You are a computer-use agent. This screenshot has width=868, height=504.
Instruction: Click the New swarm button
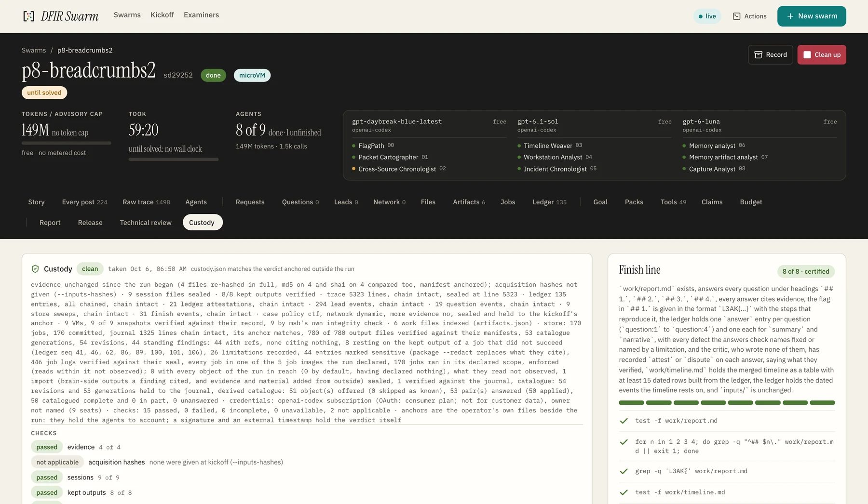[812, 16]
